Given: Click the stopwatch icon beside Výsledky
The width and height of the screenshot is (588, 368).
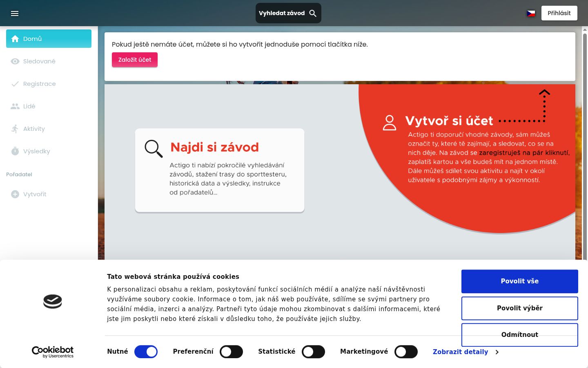Looking at the screenshot, I should pos(15,151).
